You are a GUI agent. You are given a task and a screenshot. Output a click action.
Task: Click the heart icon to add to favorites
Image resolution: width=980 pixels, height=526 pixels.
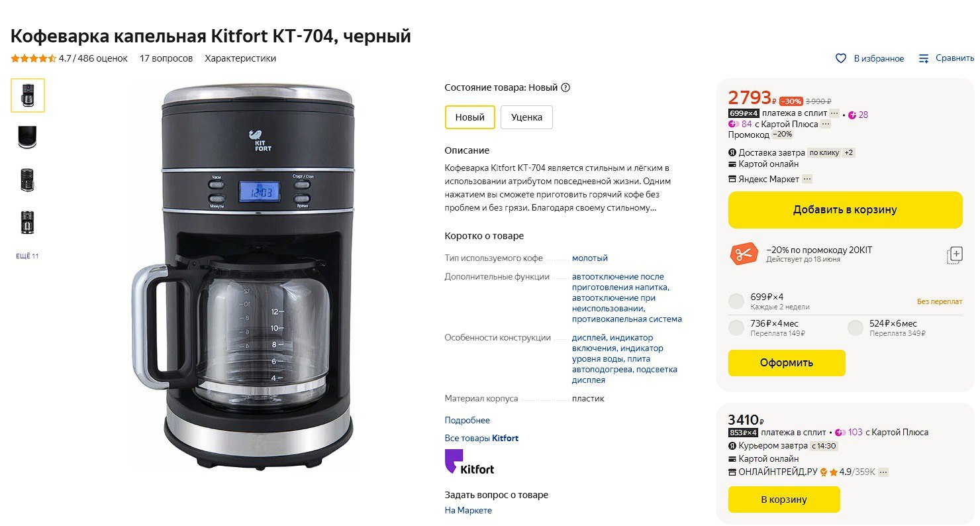click(x=840, y=58)
